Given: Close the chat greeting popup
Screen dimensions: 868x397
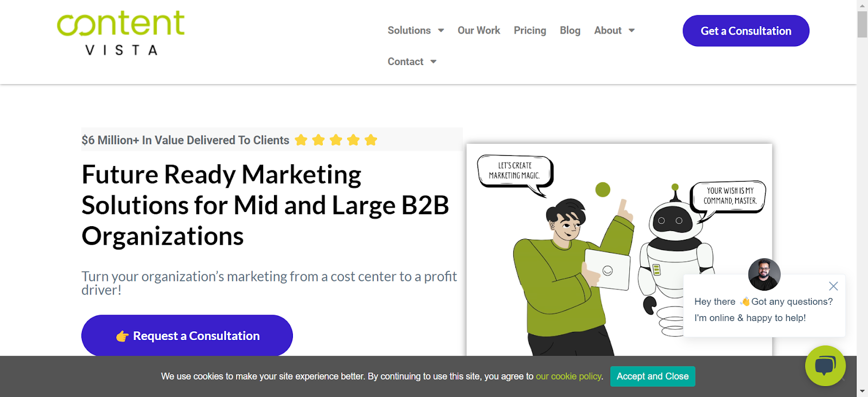Looking at the screenshot, I should [x=833, y=286].
